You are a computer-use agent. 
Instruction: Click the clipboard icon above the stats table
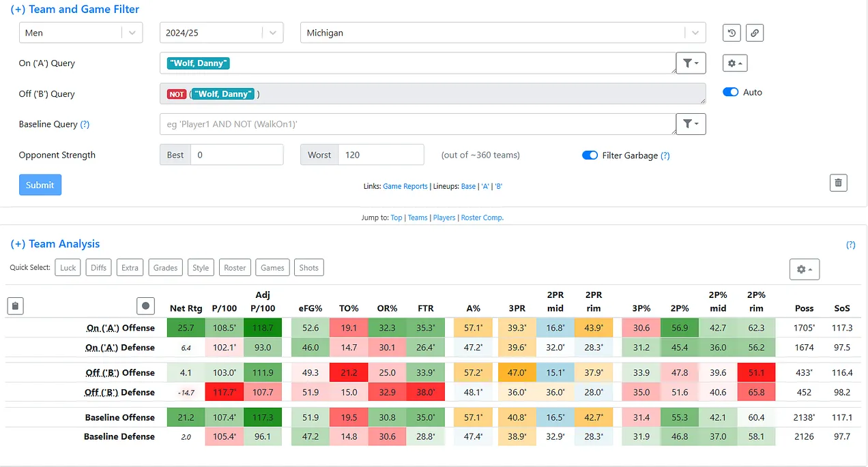(16, 306)
